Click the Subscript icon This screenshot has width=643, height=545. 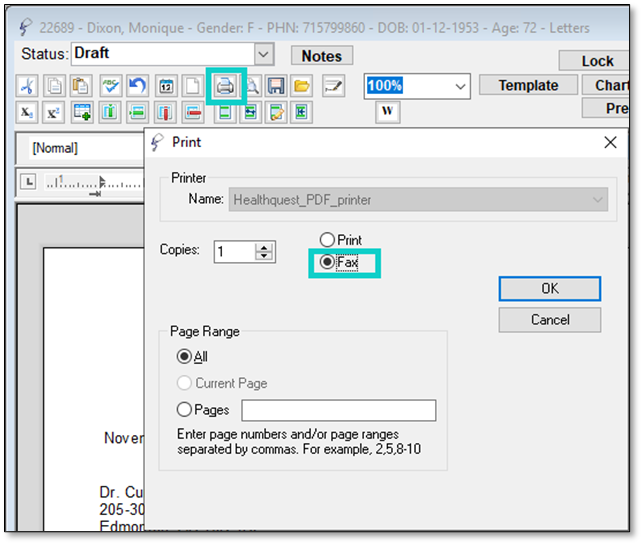(27, 111)
